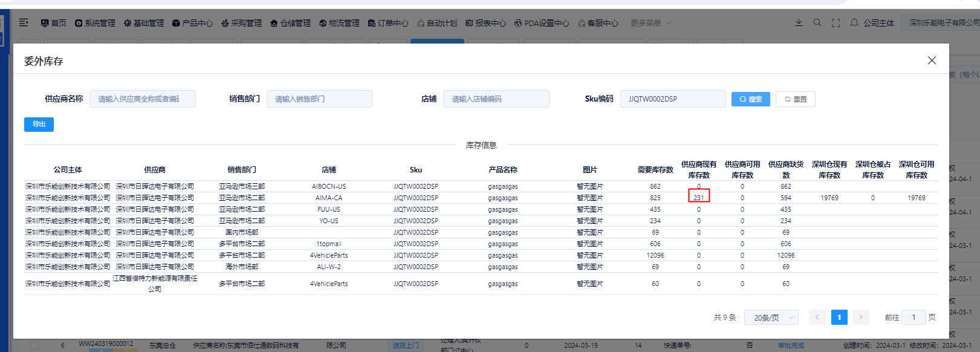The height and width of the screenshot is (352, 980).
Task: Go to next page using right arrow
Action: pyautogui.click(x=861, y=317)
